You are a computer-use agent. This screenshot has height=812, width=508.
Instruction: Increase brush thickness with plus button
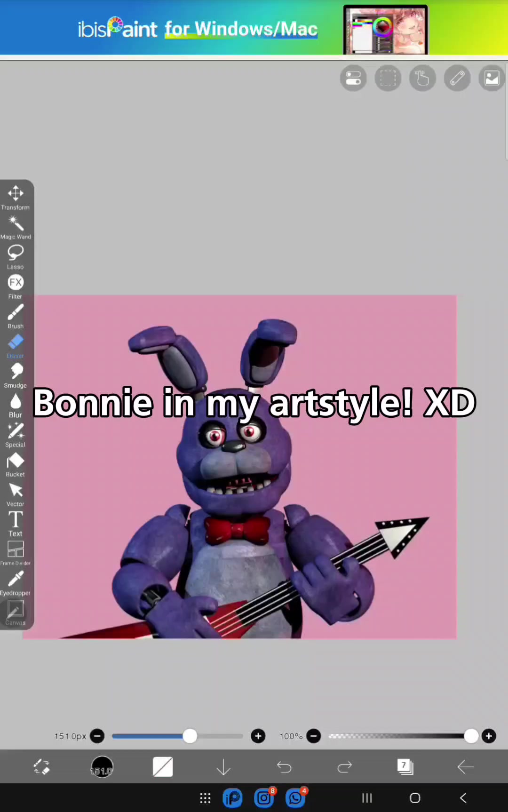click(x=258, y=736)
